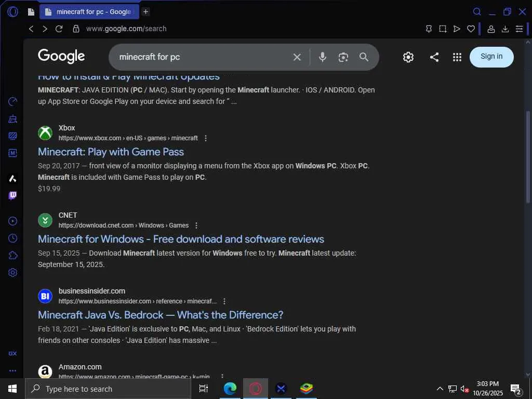Click the Amazon.com result site name

point(80,367)
